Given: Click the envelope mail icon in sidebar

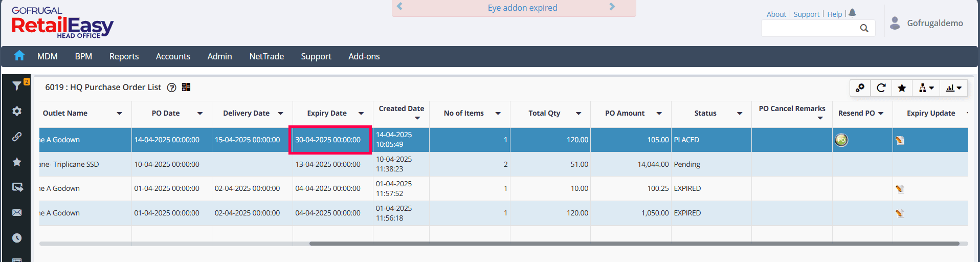Looking at the screenshot, I should pyautogui.click(x=17, y=212).
